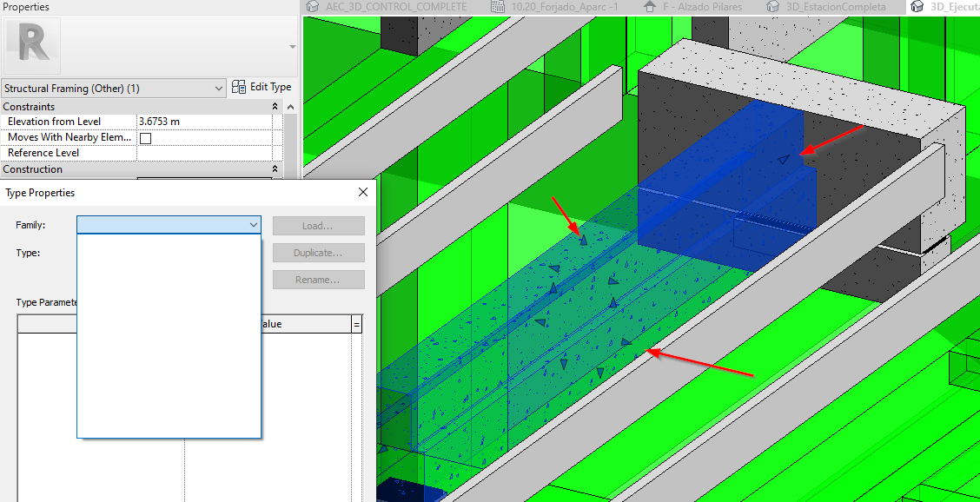Click the Properties panel scrollbar up arrow
This screenshot has width=980, height=502.
coord(291,105)
